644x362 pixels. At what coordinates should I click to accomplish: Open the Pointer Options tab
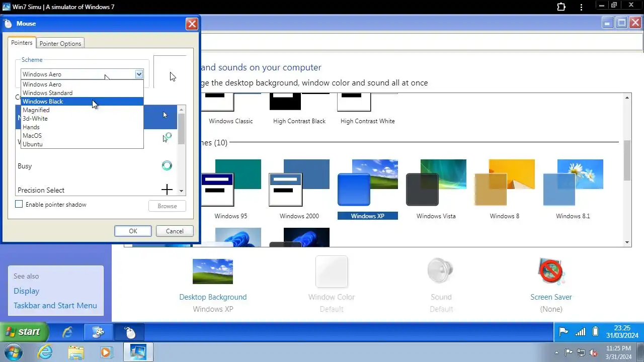[60, 44]
